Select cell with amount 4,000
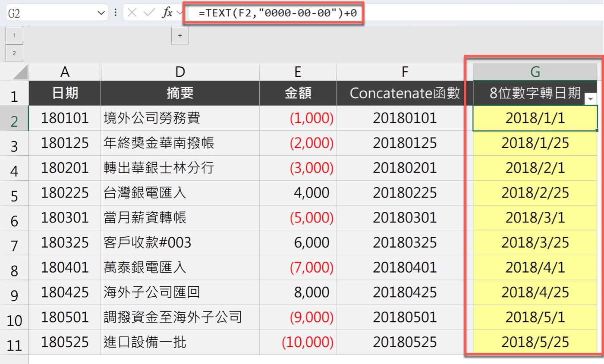This screenshot has width=604, height=364. [x=298, y=193]
